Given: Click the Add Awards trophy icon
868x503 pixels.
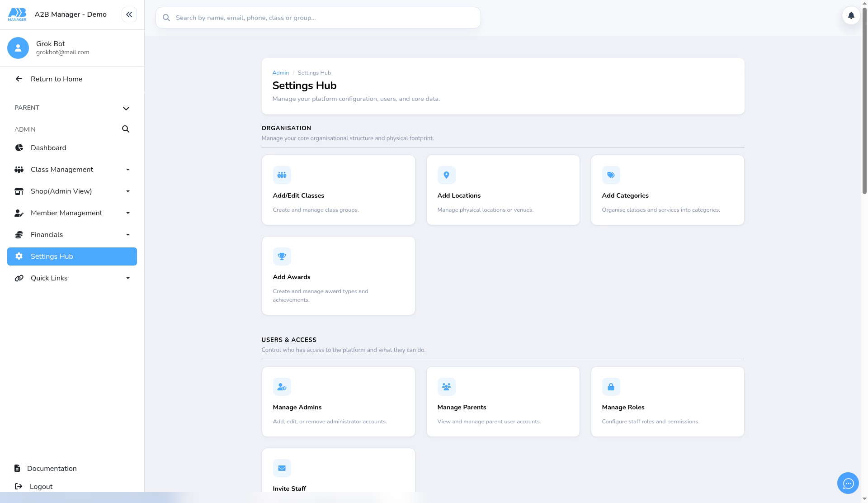Looking at the screenshot, I should (x=282, y=256).
